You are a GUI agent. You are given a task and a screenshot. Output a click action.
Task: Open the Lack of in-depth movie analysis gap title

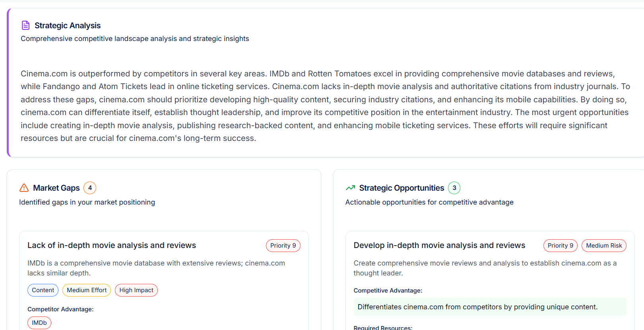coord(112,245)
